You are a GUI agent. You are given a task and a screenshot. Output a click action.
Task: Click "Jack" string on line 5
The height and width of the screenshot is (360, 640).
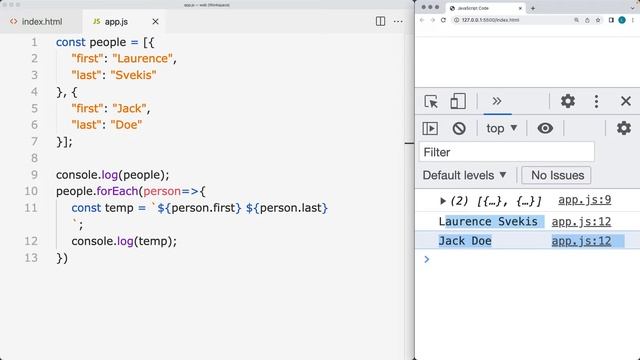(129, 108)
